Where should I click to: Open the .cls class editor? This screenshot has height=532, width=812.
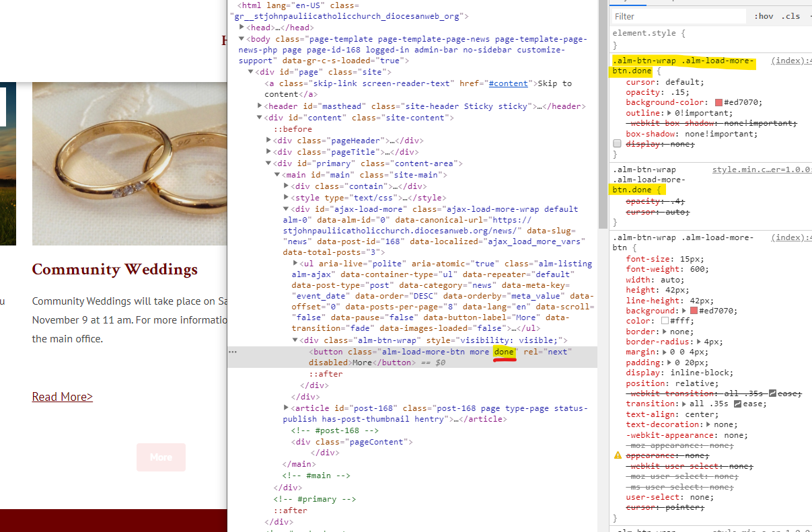point(790,16)
